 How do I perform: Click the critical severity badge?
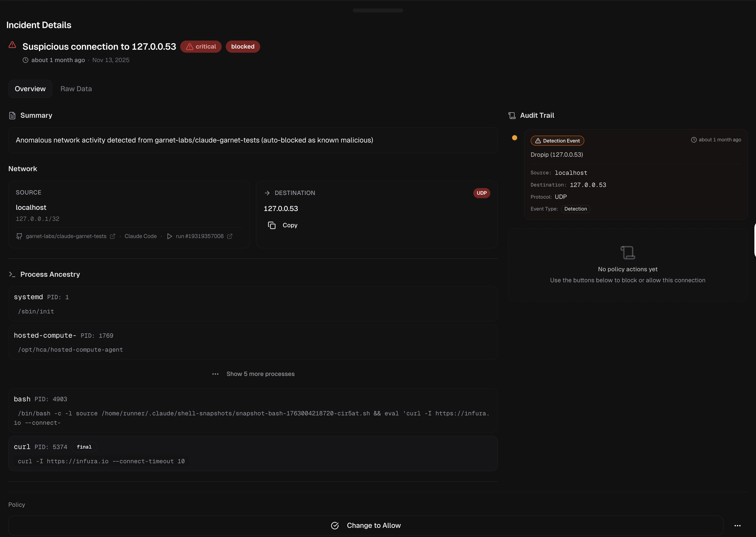(x=201, y=47)
